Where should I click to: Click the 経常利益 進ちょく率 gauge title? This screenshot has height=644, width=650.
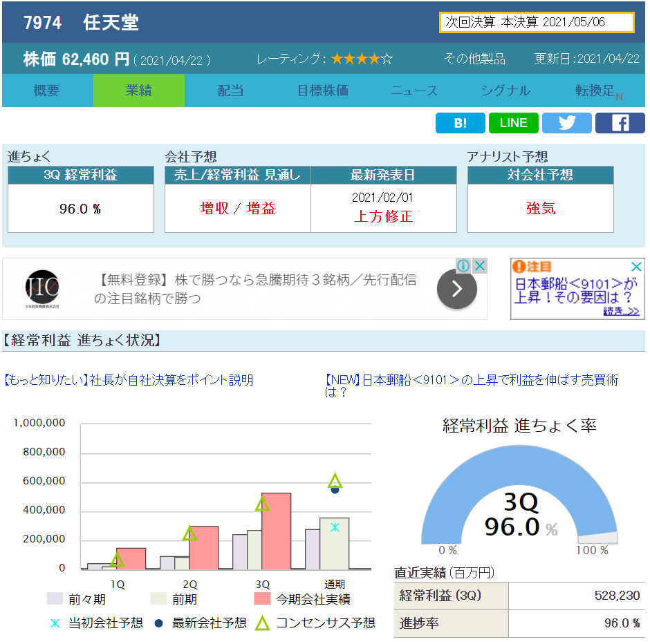(x=519, y=426)
